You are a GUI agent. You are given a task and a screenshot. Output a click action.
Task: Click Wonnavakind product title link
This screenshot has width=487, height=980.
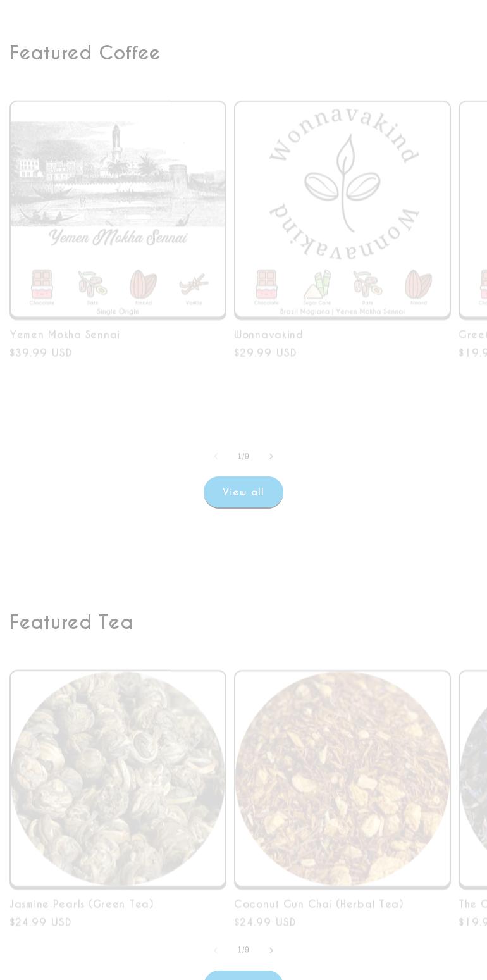(268, 335)
